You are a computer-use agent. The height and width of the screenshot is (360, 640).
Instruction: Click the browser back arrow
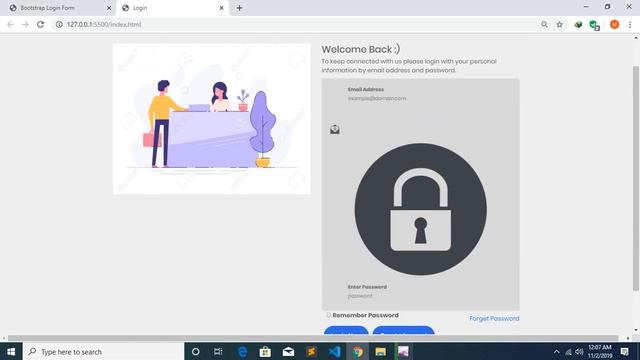click(x=10, y=24)
